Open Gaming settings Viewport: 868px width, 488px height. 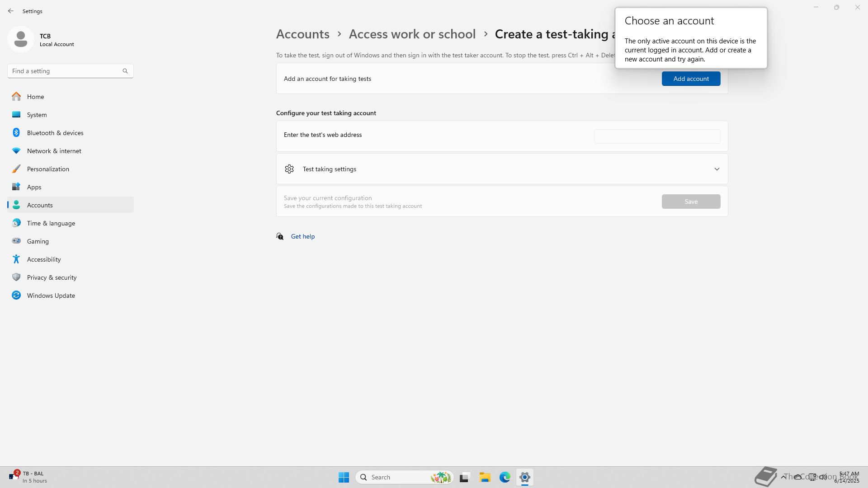point(38,241)
